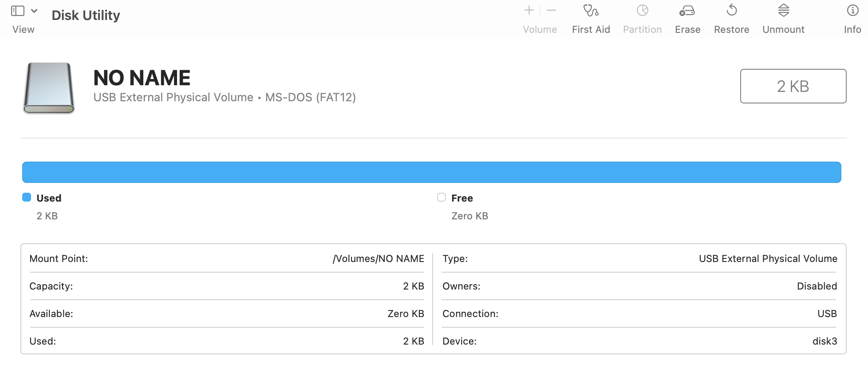This screenshot has width=868, height=365.
Task: Click the Used: row label in table
Action: [43, 341]
